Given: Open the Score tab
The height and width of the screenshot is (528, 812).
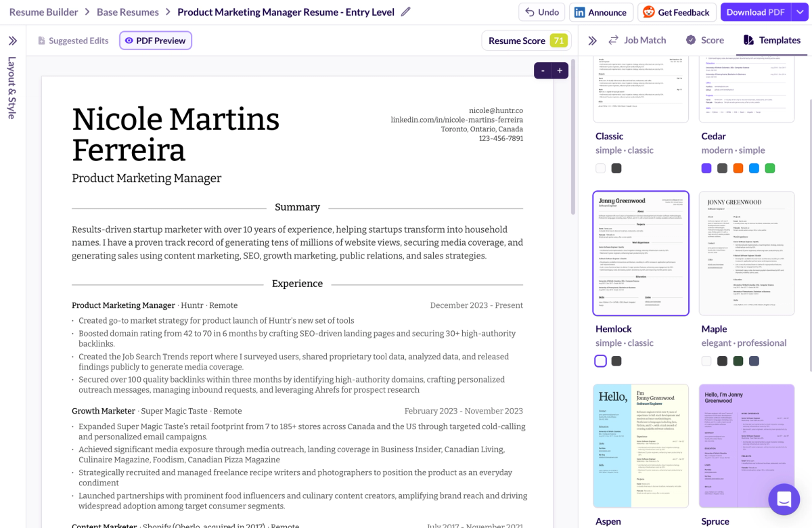Looking at the screenshot, I should tap(704, 40).
